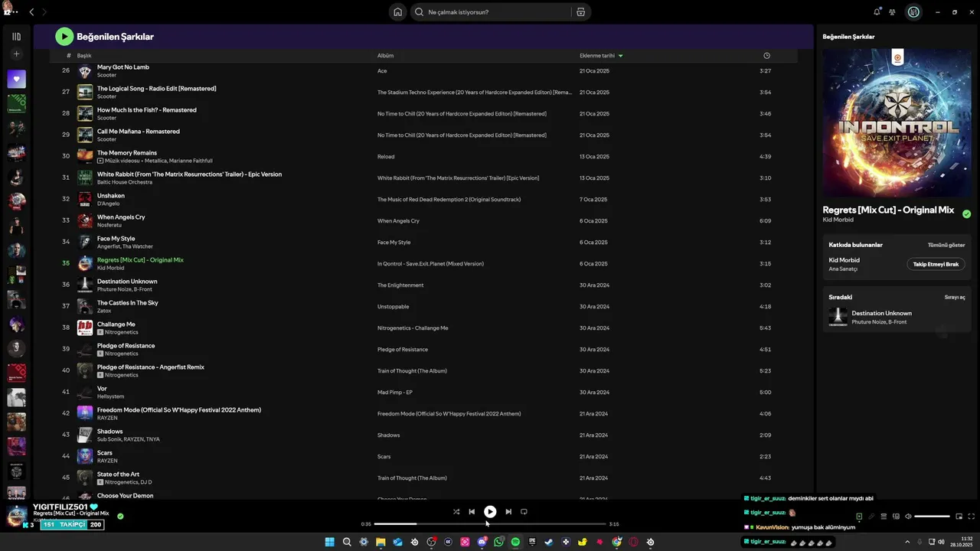Create a new playlist with the plus icon

click(17, 54)
